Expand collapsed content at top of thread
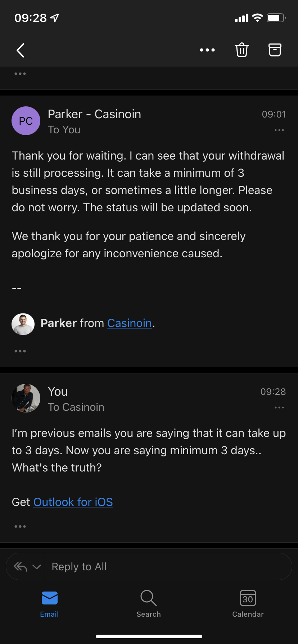 [20, 74]
